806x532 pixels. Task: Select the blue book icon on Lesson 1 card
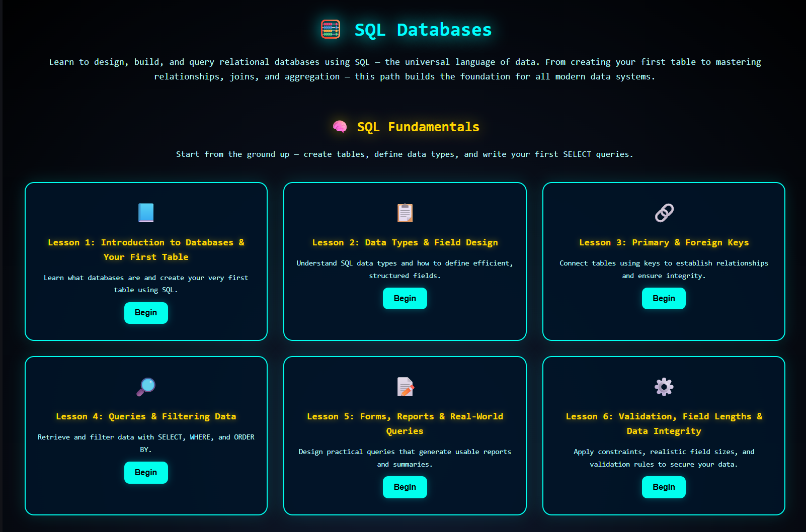point(146,213)
